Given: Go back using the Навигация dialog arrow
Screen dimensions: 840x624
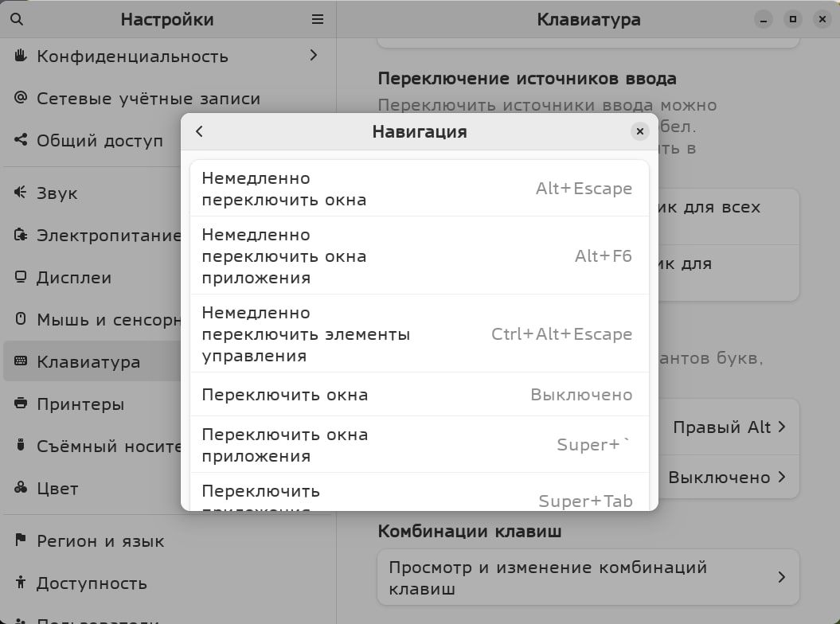Looking at the screenshot, I should [x=200, y=131].
